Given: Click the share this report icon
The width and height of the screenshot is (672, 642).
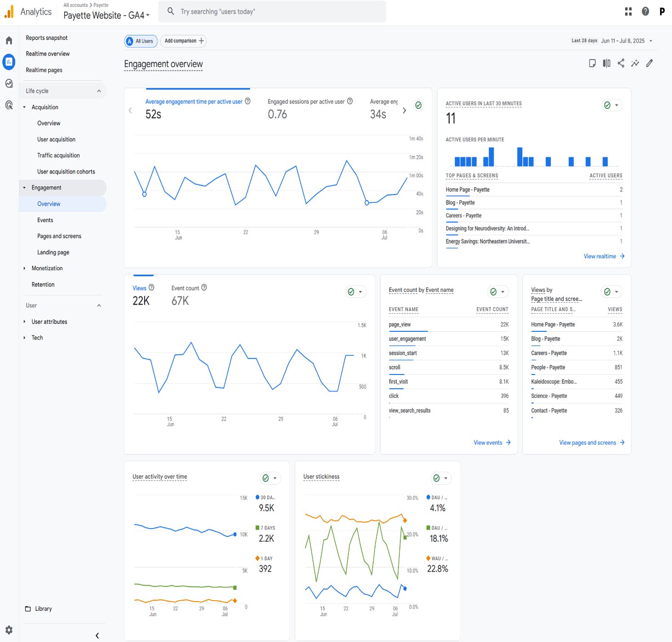Looking at the screenshot, I should (x=621, y=63).
